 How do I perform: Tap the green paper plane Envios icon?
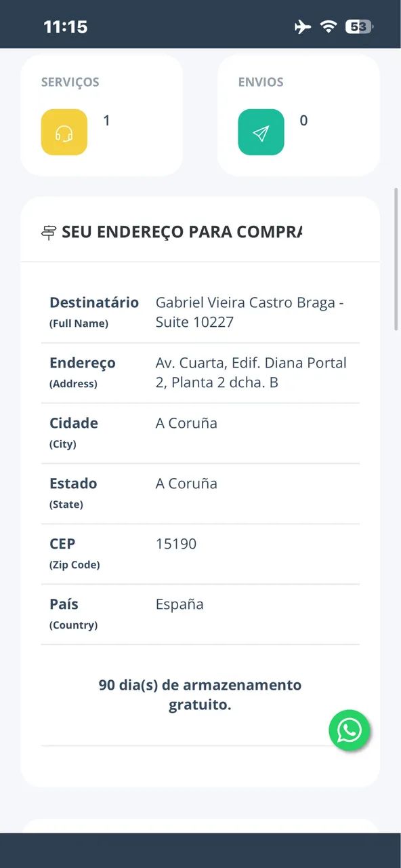pos(261,132)
